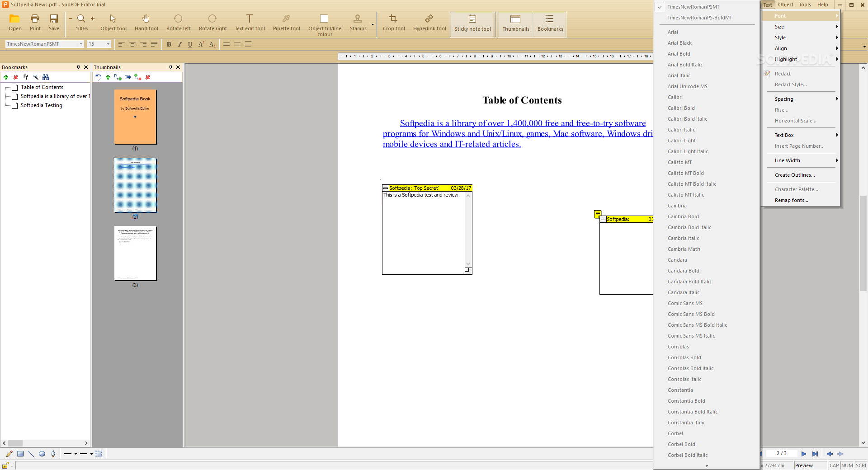The height and width of the screenshot is (470, 868).
Task: Zoom out with the minus icon
Action: pos(71,19)
